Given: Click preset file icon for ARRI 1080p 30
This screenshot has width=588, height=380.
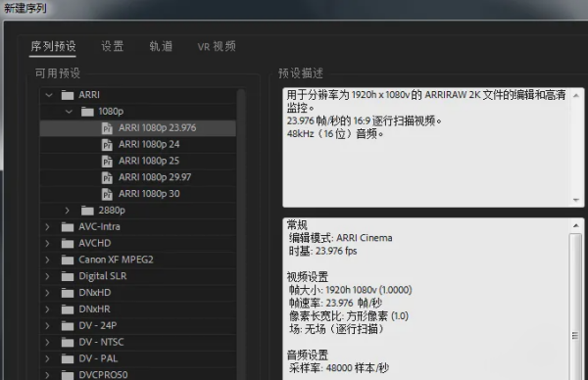Looking at the screenshot, I should [x=107, y=194].
